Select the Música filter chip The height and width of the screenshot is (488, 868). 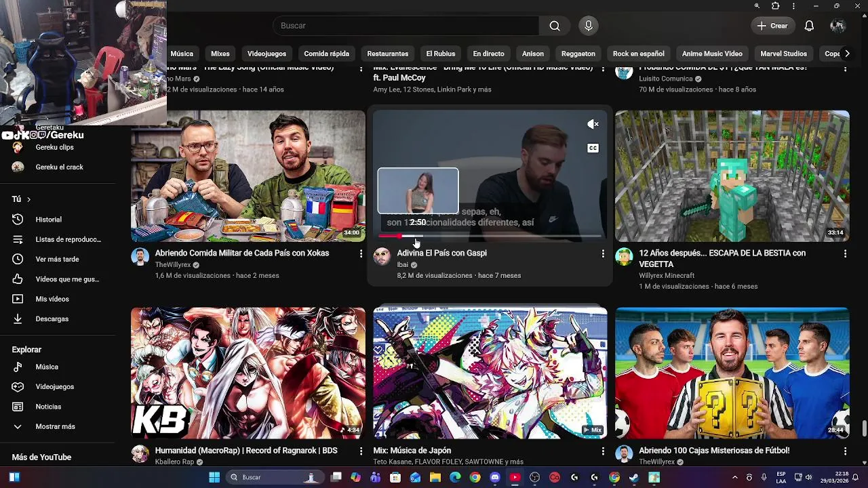[x=182, y=54]
